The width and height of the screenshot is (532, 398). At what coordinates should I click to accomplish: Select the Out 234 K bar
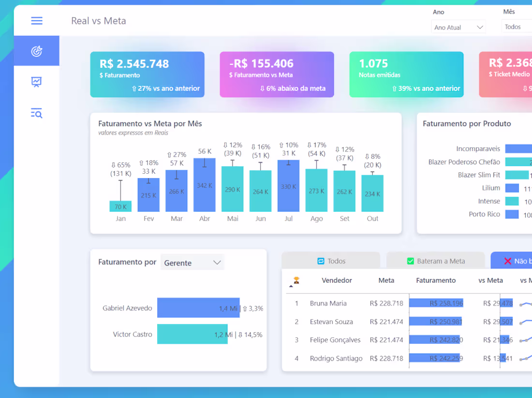pyautogui.click(x=372, y=193)
